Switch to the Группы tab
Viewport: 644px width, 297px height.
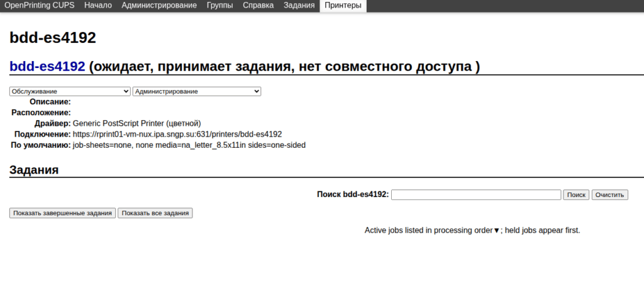219,5
